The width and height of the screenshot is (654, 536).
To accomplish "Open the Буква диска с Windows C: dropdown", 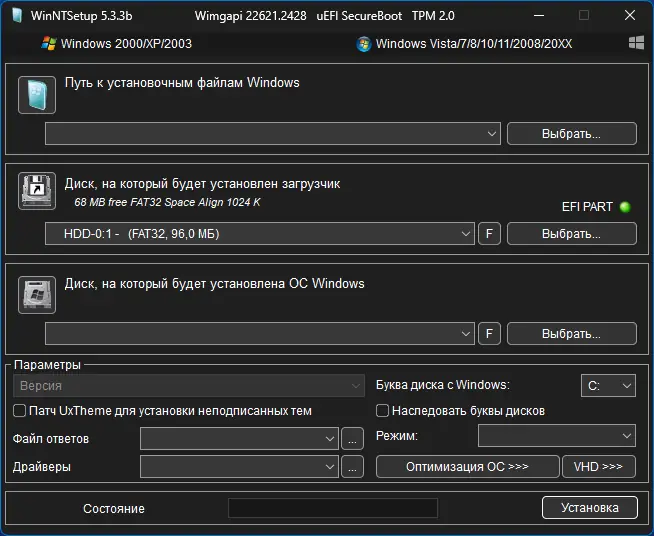I will coord(608,386).
